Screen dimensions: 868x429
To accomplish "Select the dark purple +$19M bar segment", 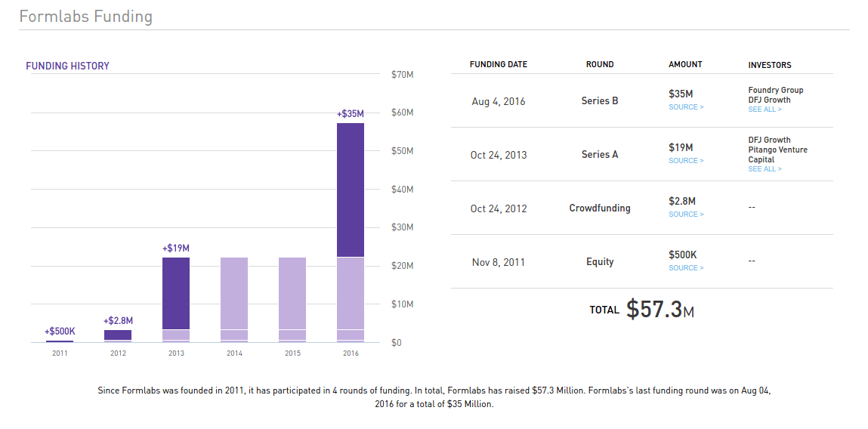I will coord(176,293).
